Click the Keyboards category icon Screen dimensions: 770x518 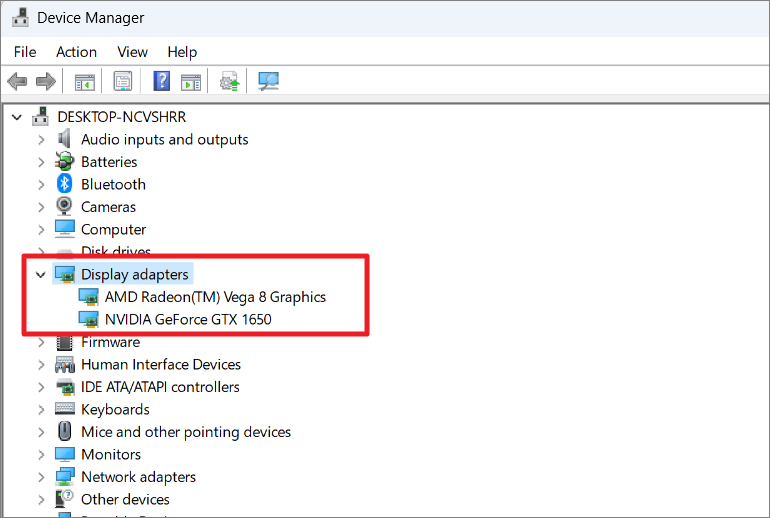click(64, 409)
